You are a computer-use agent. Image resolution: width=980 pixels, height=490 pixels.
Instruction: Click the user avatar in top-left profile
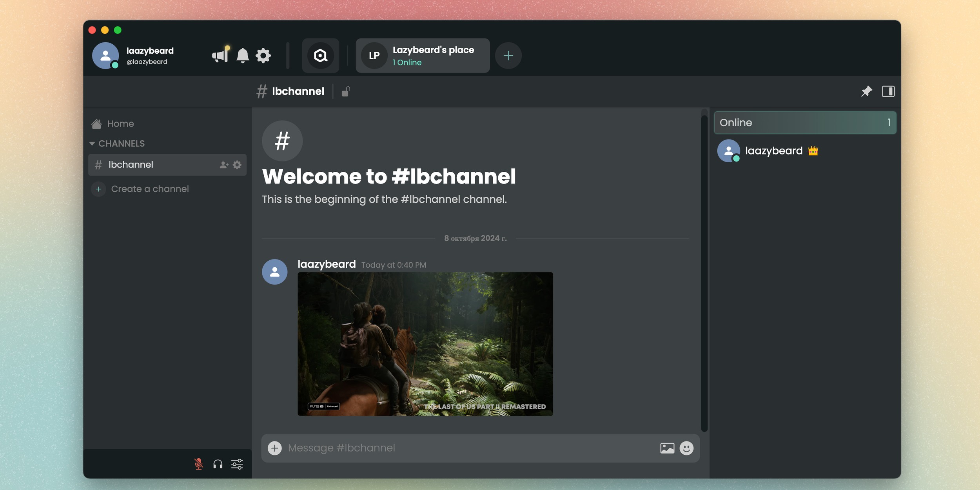point(105,56)
